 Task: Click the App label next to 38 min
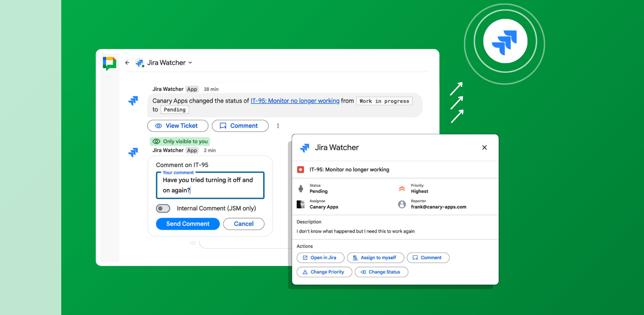(x=192, y=89)
